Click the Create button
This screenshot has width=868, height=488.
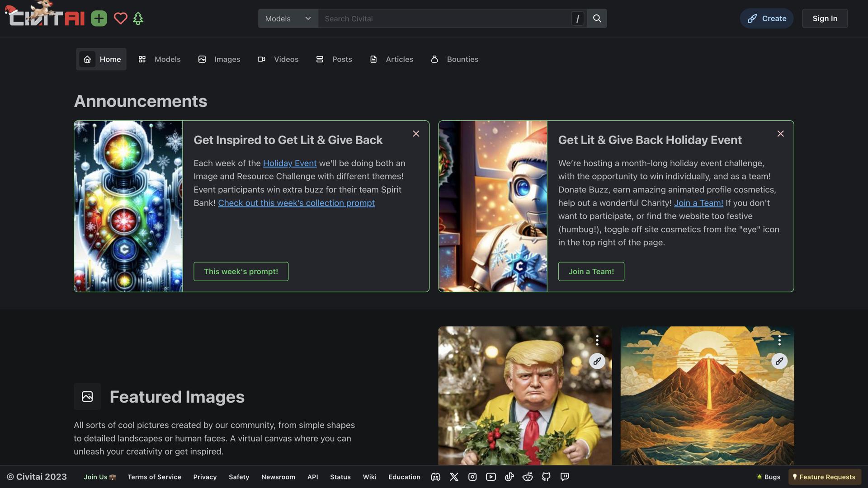pos(766,19)
